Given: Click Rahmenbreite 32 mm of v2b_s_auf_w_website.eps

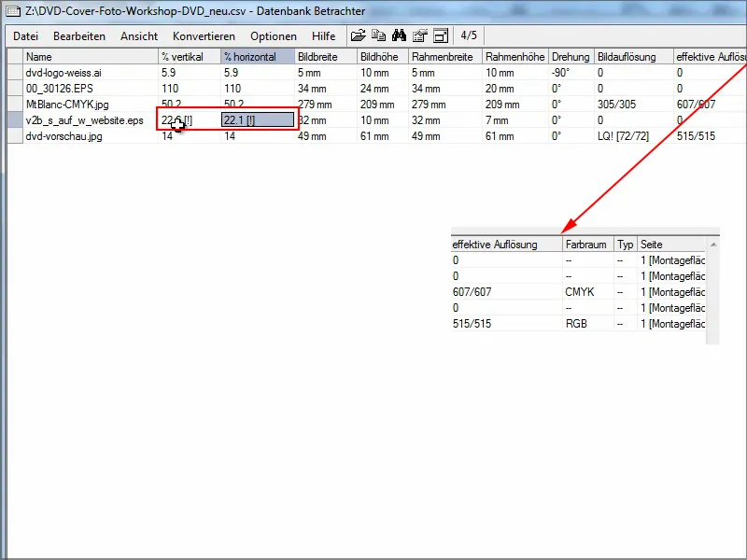Looking at the screenshot, I should tap(426, 120).
